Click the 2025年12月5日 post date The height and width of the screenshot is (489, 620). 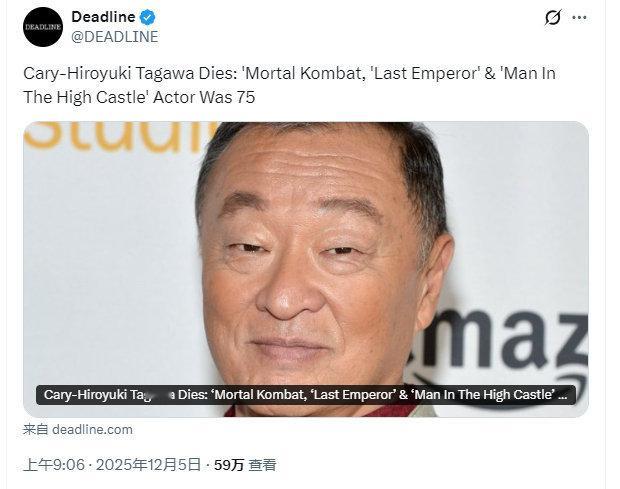[148, 465]
